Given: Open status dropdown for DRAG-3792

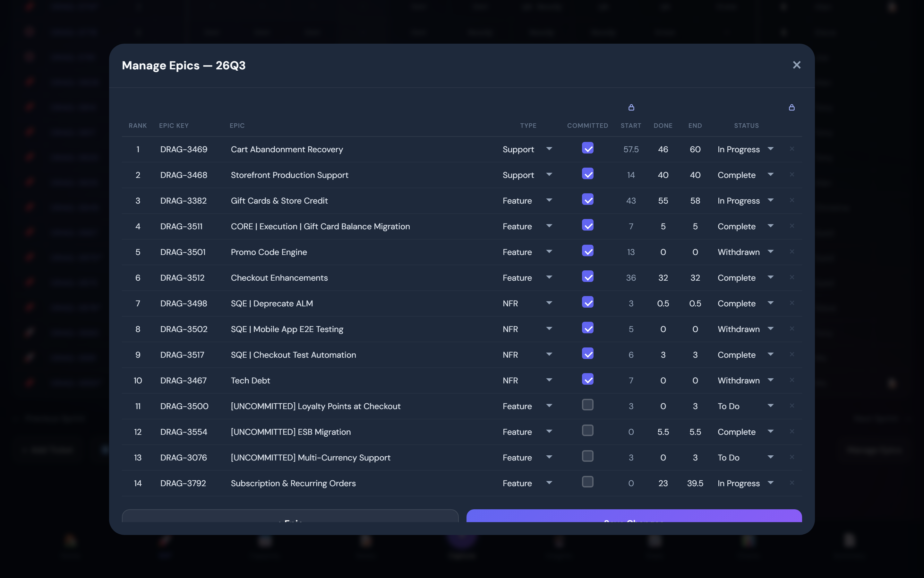Looking at the screenshot, I should pyautogui.click(x=746, y=483).
